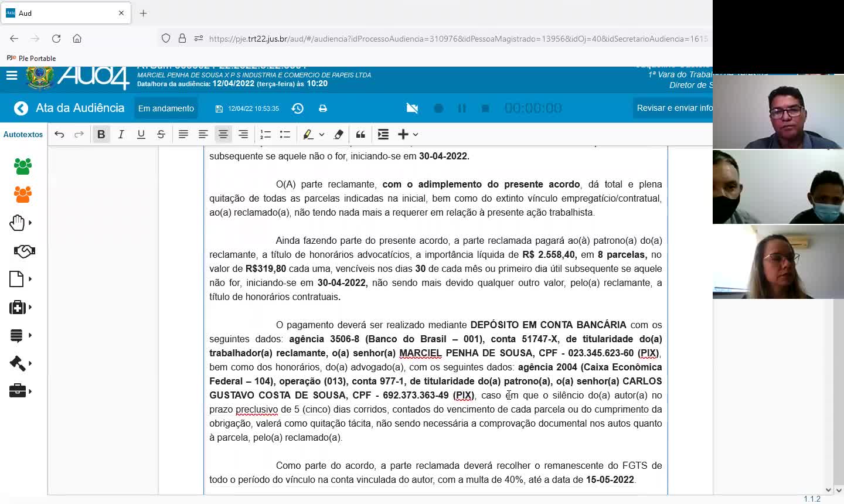Select the Aud browser tab
844x504 pixels.
point(66,13)
